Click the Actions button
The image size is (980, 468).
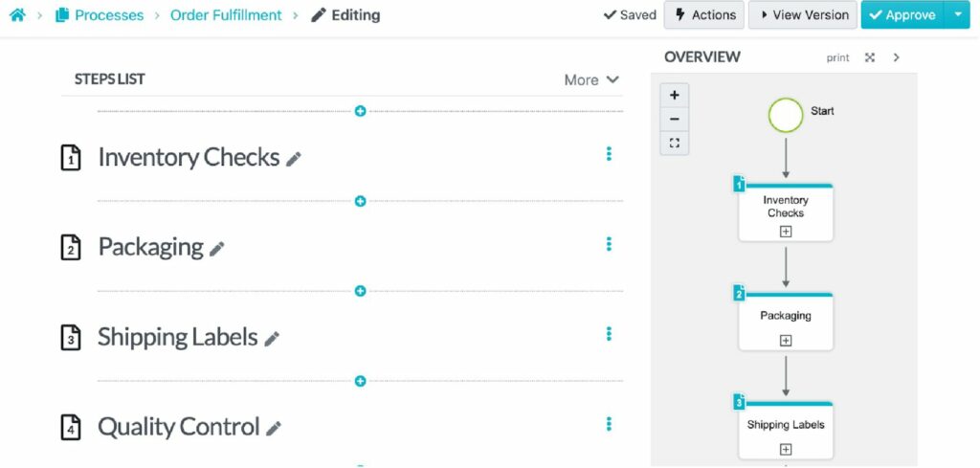705,15
